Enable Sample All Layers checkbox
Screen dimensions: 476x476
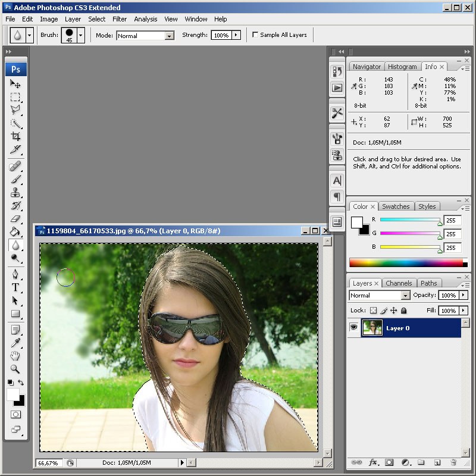click(x=255, y=35)
